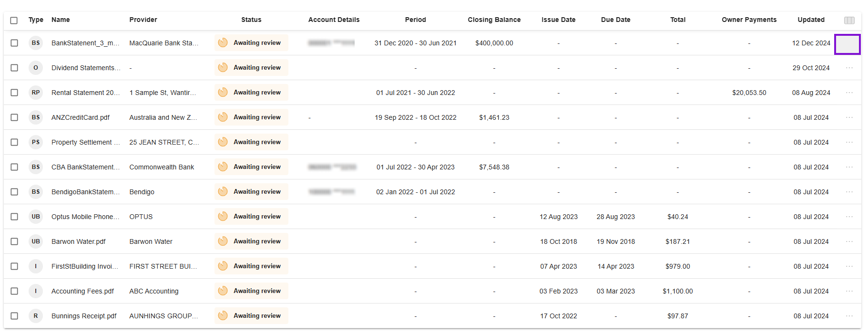The width and height of the screenshot is (868, 335).
Task: Expand the options menu for BendigoBankStatement row
Action: pos(849,192)
